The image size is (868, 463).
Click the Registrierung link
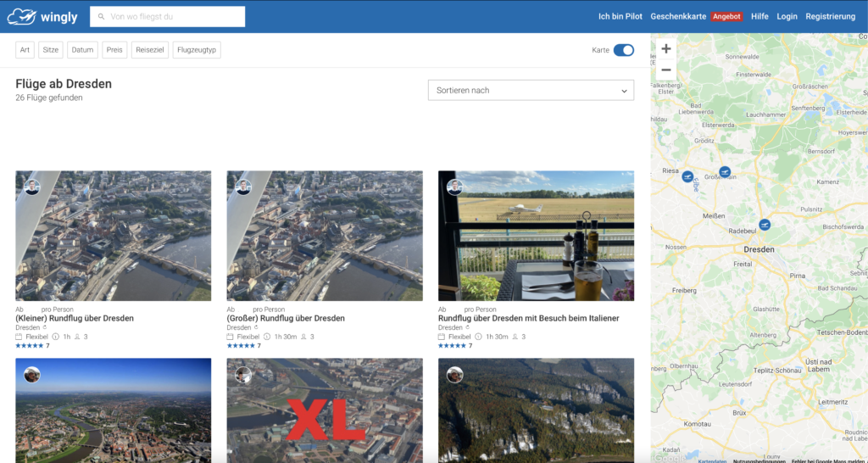click(x=830, y=17)
